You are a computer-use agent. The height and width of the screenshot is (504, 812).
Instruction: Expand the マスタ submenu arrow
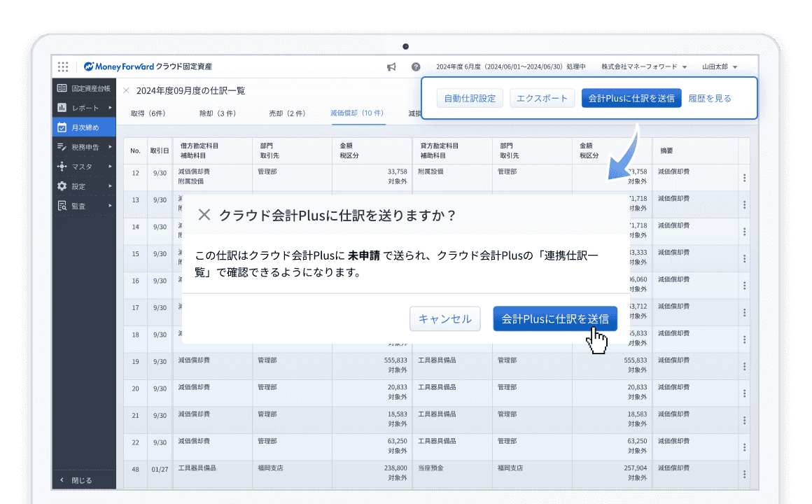point(110,167)
